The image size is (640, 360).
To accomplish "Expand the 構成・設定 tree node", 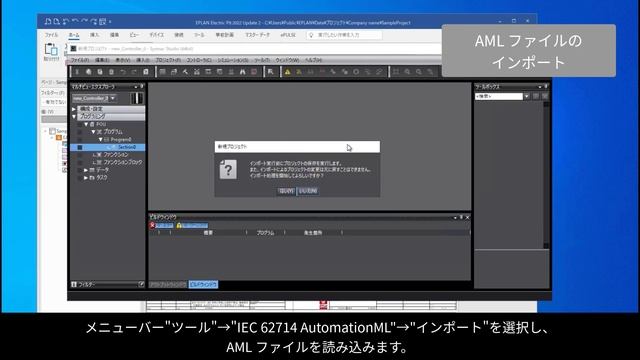I will tap(74, 109).
